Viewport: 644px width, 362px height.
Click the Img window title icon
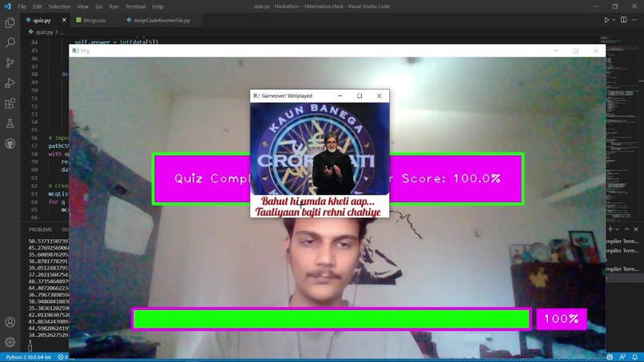[75, 50]
